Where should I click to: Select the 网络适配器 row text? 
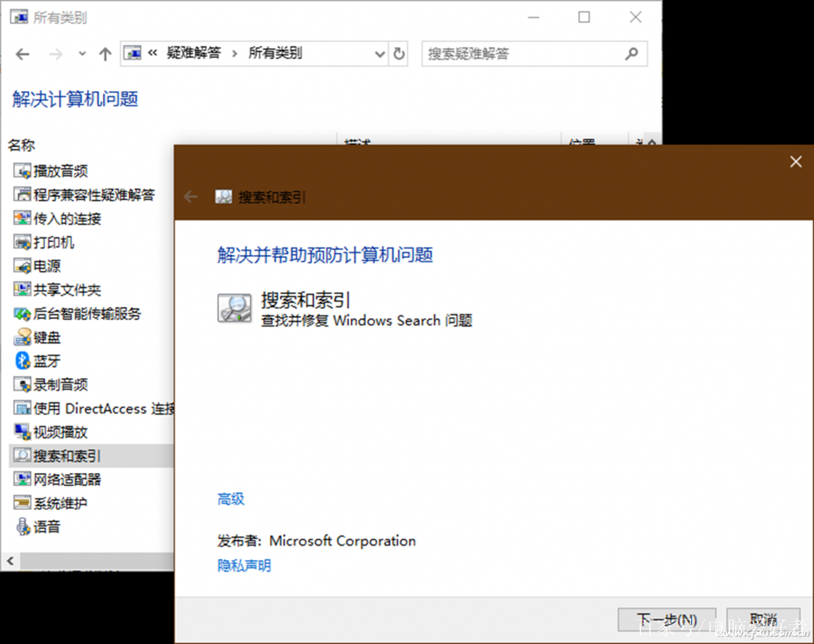[68, 479]
